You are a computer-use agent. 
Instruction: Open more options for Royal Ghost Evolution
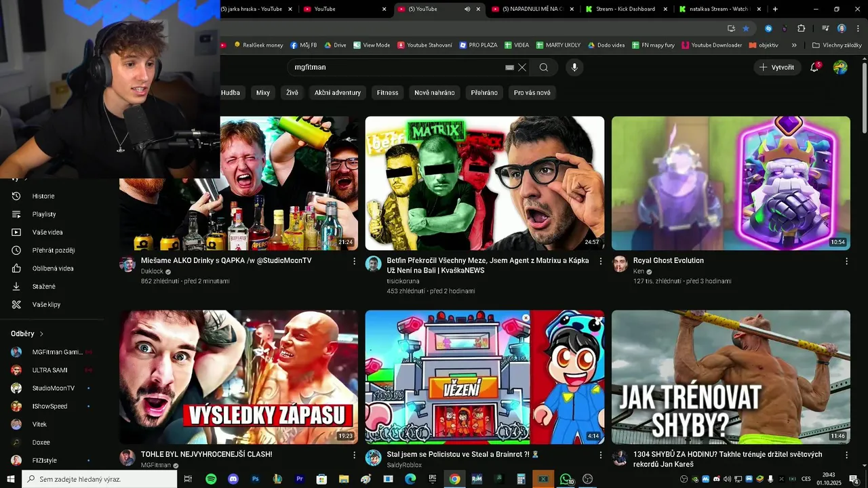tap(846, 261)
